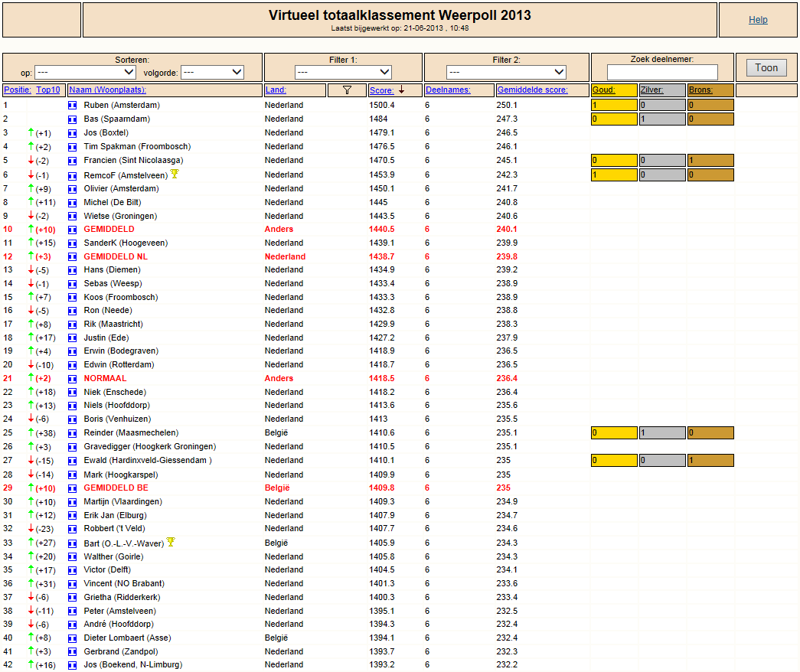Click the blue detail icon next to Ruben (Amsterdam)
Image resolution: width=800 pixels, height=672 pixels.
point(73,105)
